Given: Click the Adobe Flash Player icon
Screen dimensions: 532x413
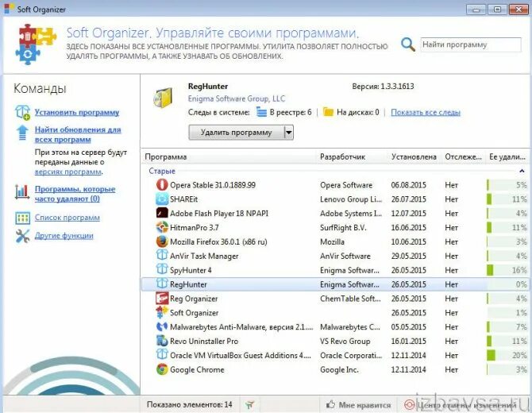Looking at the screenshot, I should [162, 213].
